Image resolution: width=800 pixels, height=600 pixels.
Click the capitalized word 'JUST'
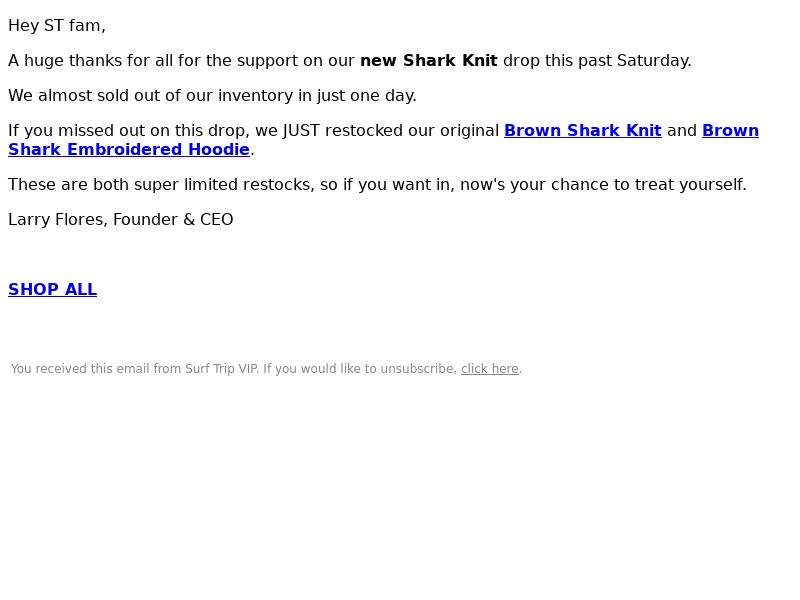tap(301, 131)
